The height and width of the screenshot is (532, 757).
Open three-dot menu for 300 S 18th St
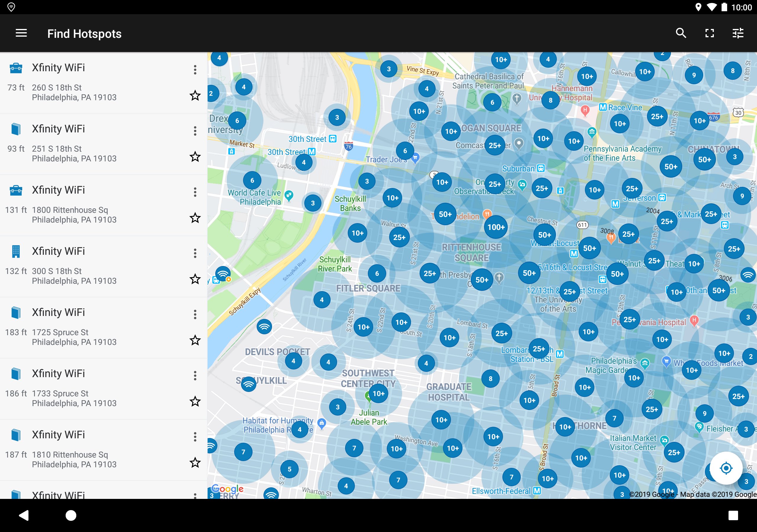click(195, 253)
